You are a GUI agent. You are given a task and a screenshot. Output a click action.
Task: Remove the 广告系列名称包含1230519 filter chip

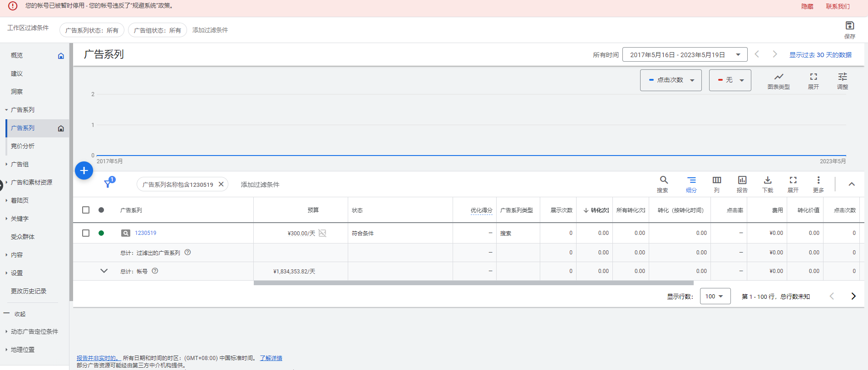(x=221, y=184)
